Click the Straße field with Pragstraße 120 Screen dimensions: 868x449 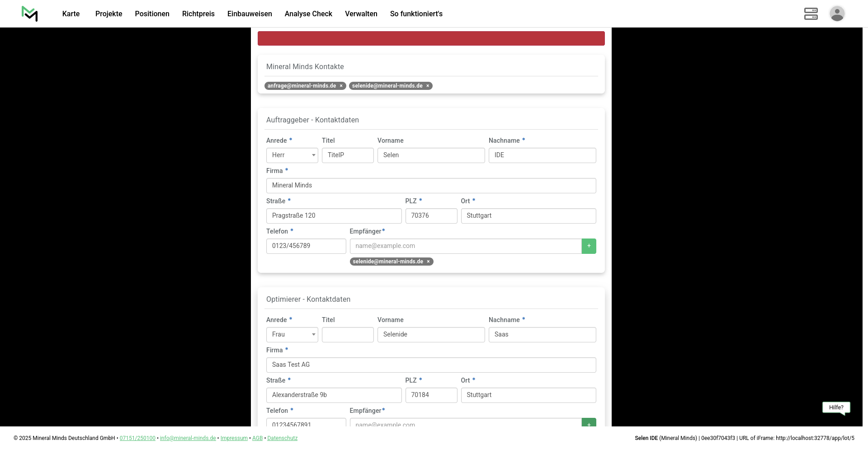click(x=334, y=216)
